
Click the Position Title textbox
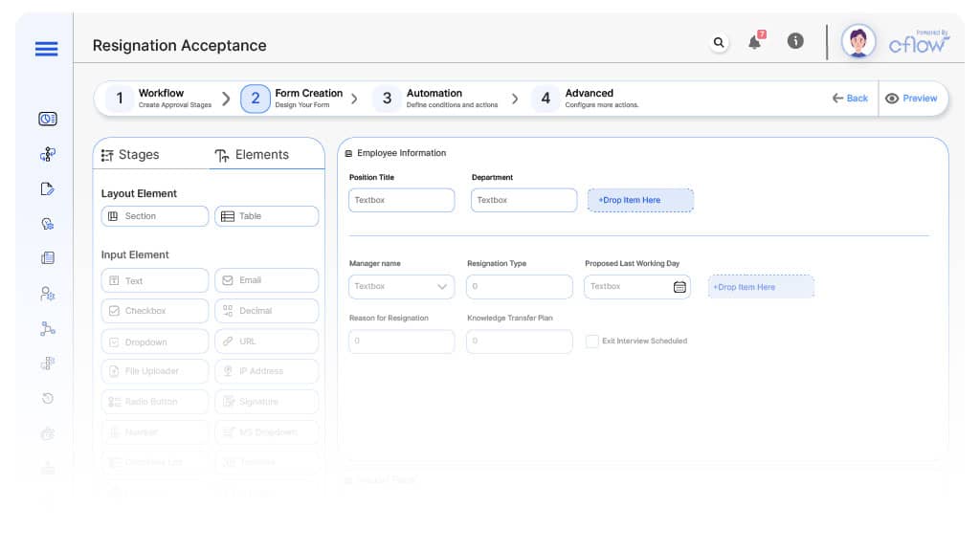(x=401, y=200)
